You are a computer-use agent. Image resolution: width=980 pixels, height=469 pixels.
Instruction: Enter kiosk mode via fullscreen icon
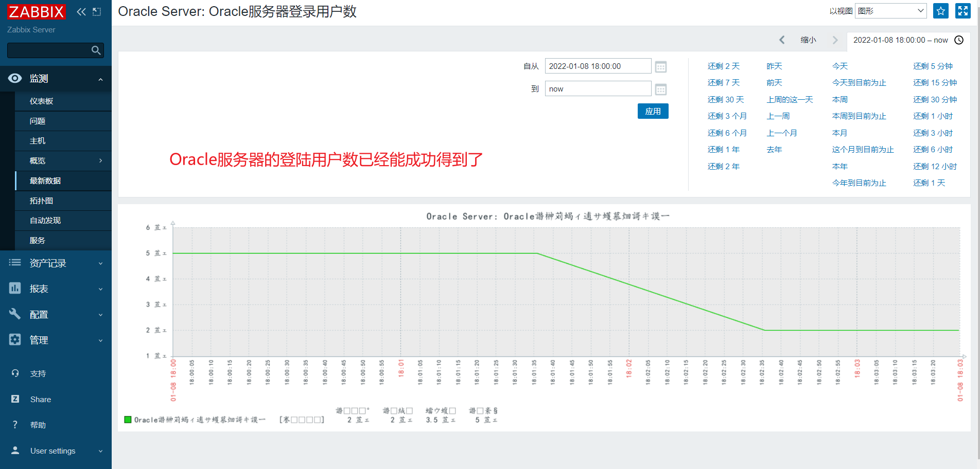pyautogui.click(x=962, y=11)
